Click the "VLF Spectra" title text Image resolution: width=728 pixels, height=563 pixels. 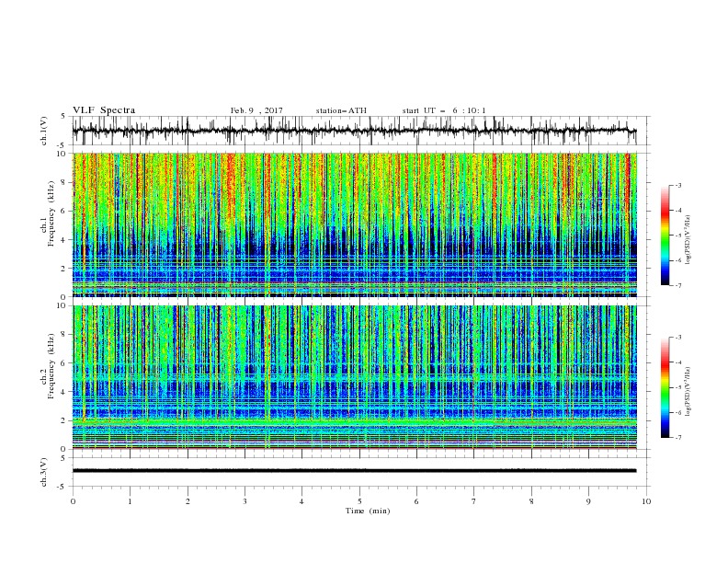pos(104,110)
